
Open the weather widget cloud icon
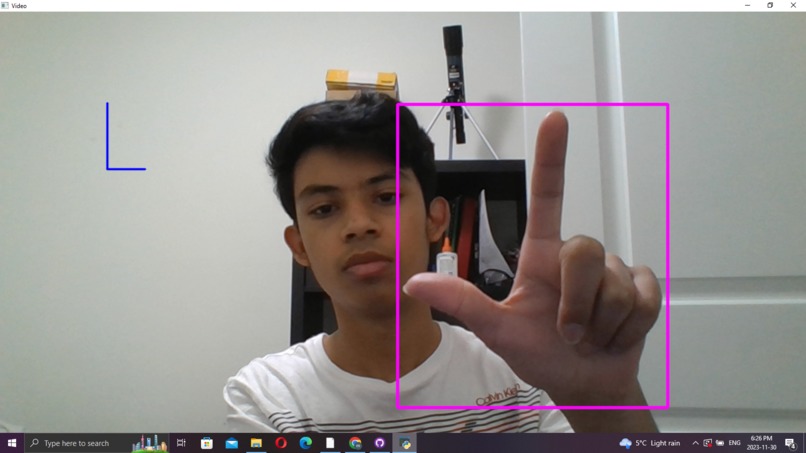click(626, 443)
